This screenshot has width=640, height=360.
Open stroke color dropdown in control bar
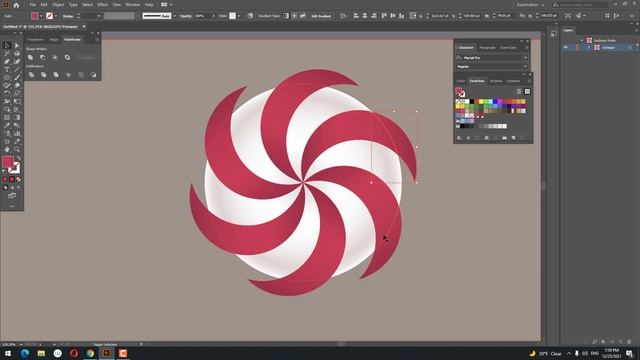(56, 16)
